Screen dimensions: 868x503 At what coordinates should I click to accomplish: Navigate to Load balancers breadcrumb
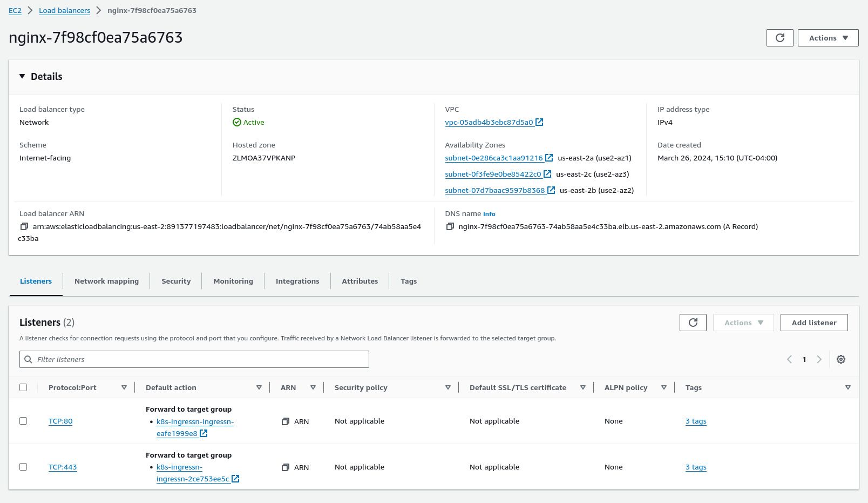tap(64, 10)
